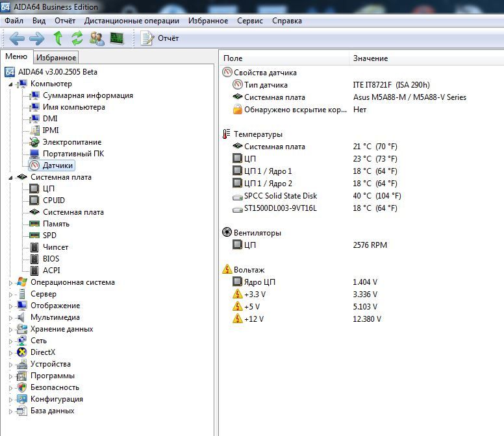Select Суммарная информация icon in tree
504x436 pixels.
click(34, 95)
